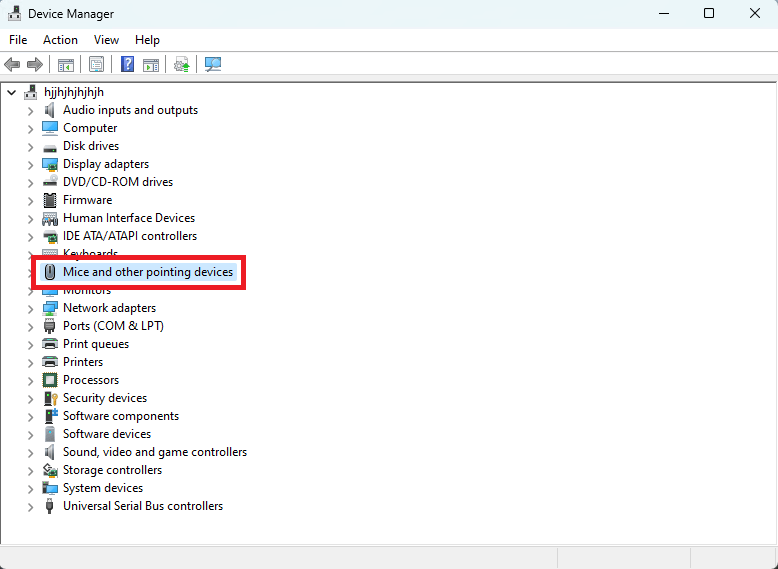Screen dimensions: 778x569
Task: Expand Universal Serial Bus controllers node
Action: coord(30,507)
